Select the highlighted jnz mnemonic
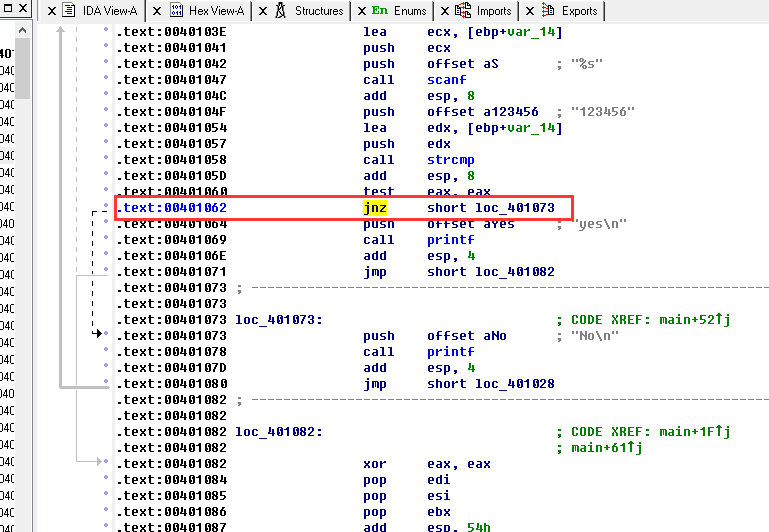Screen dimensions: 769x532 (x=374, y=208)
